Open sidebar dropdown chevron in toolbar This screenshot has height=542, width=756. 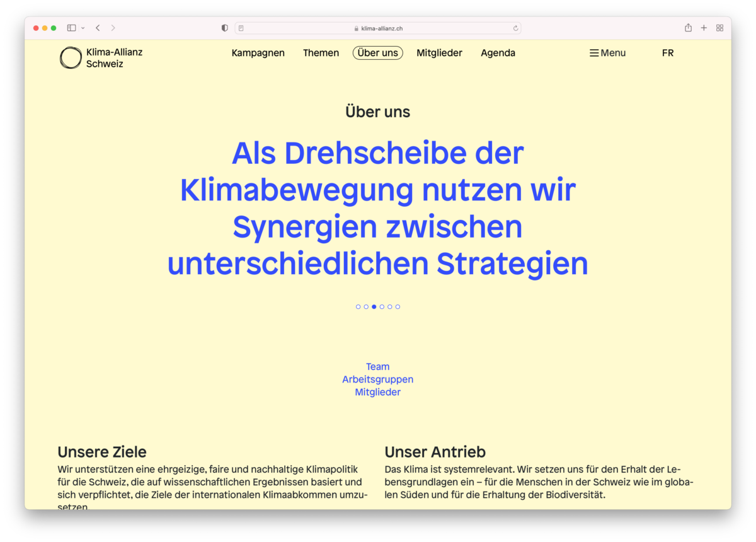[83, 28]
